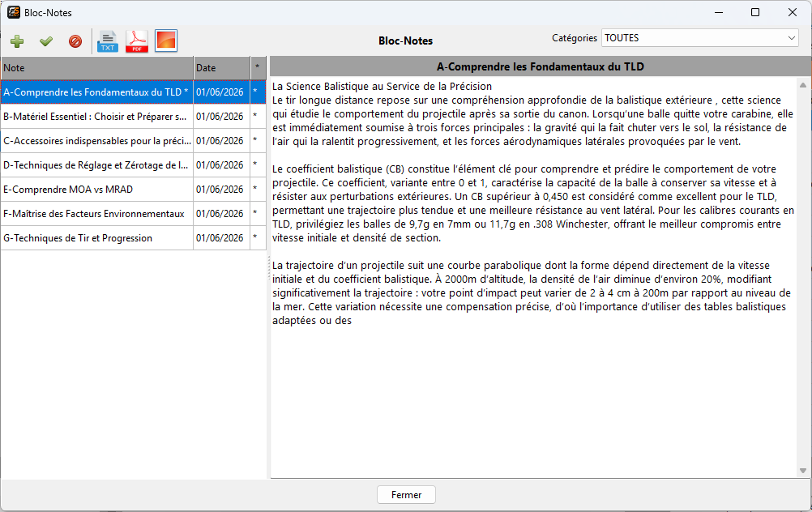
Task: Click the orange color square icon
Action: tap(166, 41)
